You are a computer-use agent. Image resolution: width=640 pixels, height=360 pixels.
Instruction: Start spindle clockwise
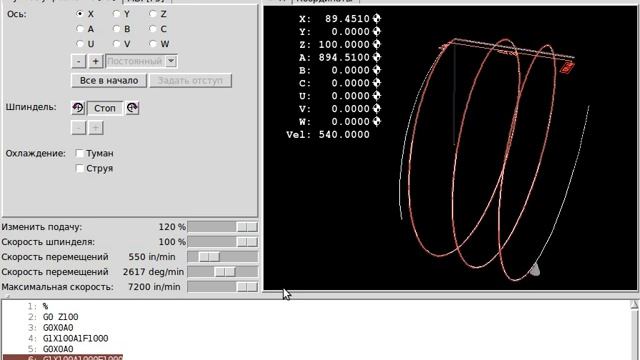132,108
